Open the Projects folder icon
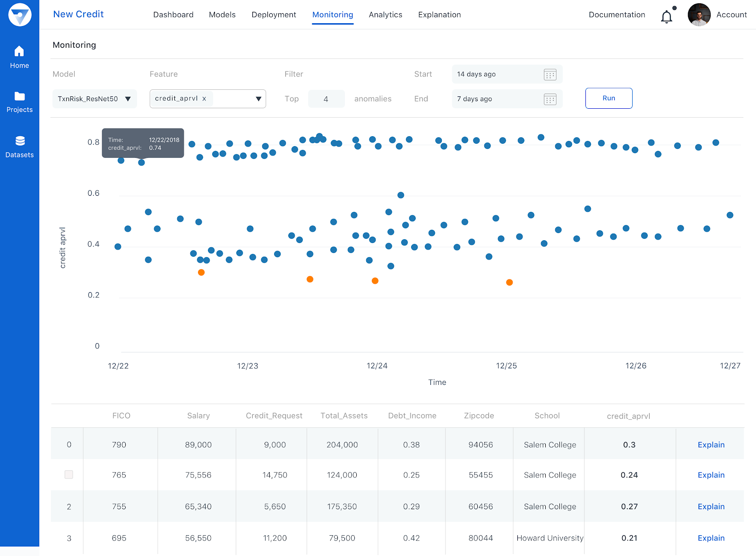This screenshot has height=556, width=756. tap(19, 96)
